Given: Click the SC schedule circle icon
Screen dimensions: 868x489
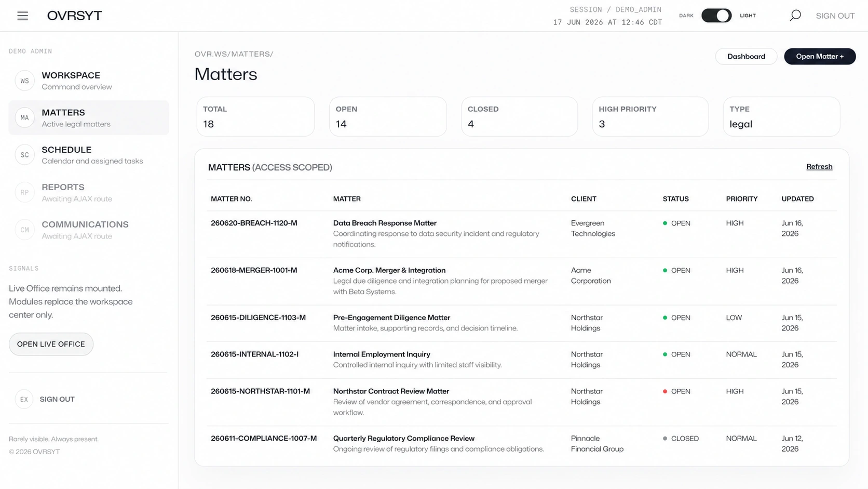Looking at the screenshot, I should pos(24,155).
